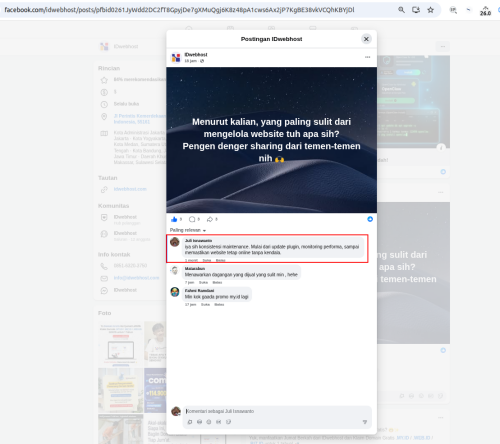
Task: Open the IDwebhost page name in the post header
Action: click(196, 55)
